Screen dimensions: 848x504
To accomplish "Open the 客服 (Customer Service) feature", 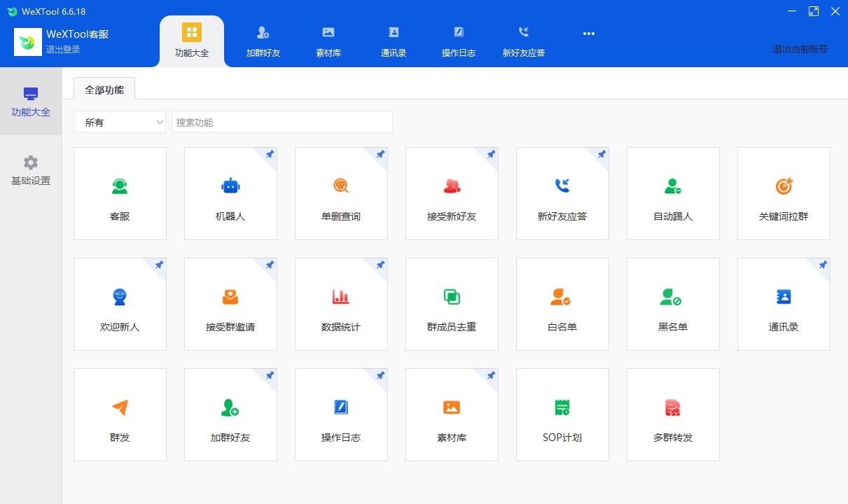I will tap(120, 193).
